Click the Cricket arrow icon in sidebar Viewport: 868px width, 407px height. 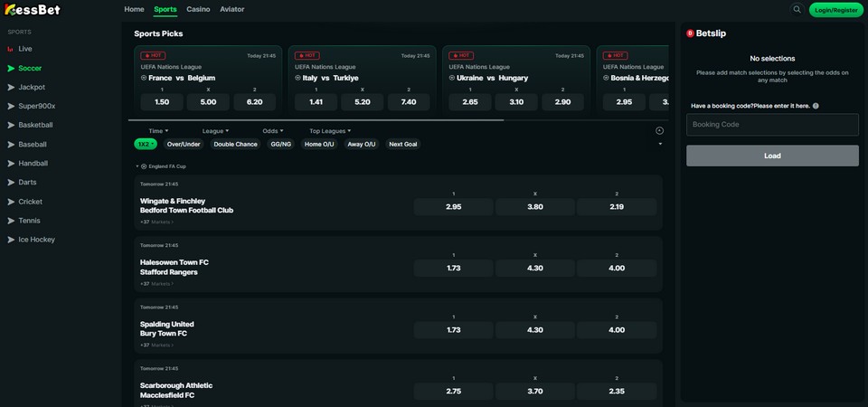pos(11,202)
